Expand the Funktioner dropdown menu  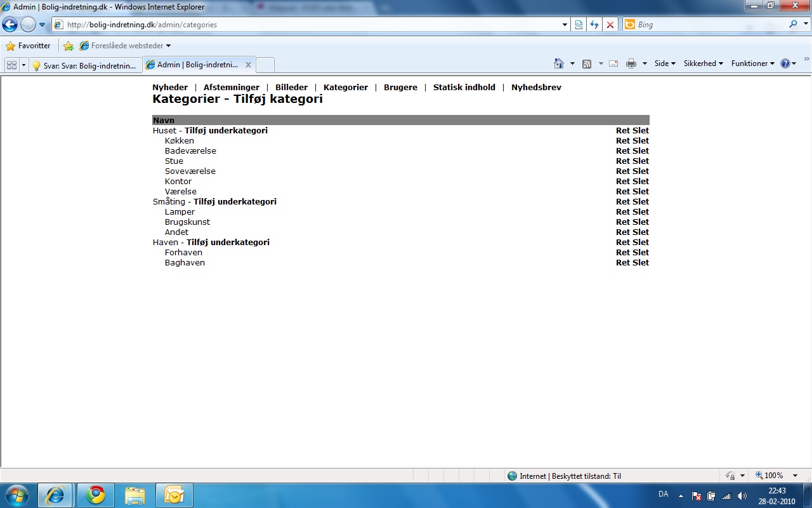(x=752, y=63)
